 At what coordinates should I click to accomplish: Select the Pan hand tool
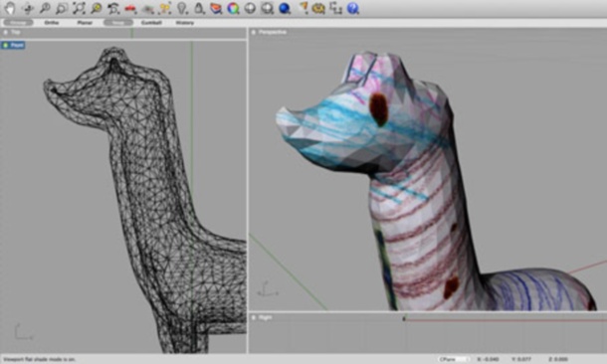(x=10, y=8)
